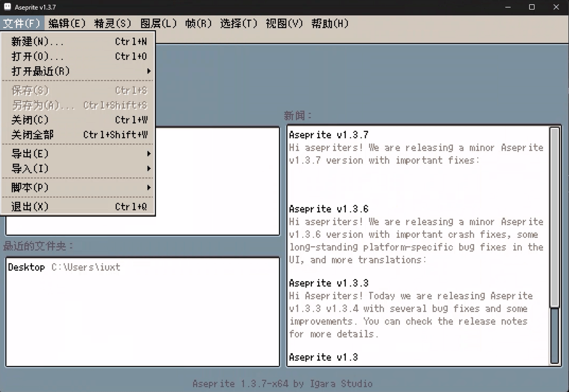Screen dimensions: 569x392
Task: Open the 帧(R) menu
Action: click(x=198, y=23)
